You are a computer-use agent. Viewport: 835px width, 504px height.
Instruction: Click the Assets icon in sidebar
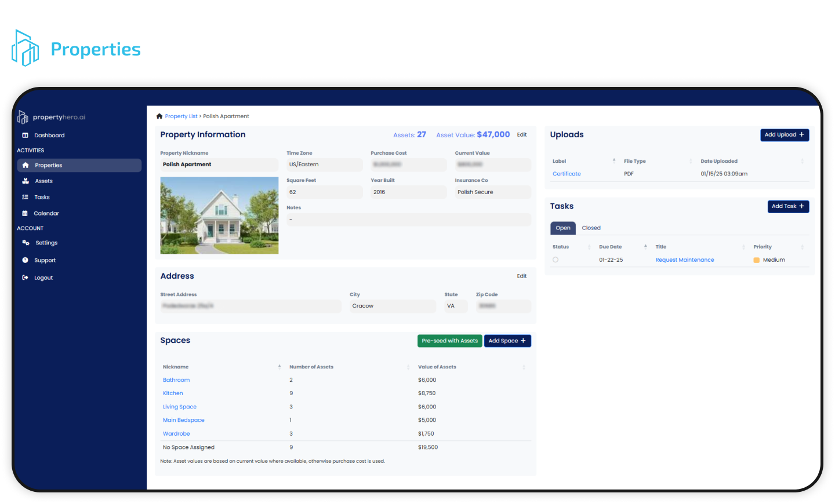point(26,181)
